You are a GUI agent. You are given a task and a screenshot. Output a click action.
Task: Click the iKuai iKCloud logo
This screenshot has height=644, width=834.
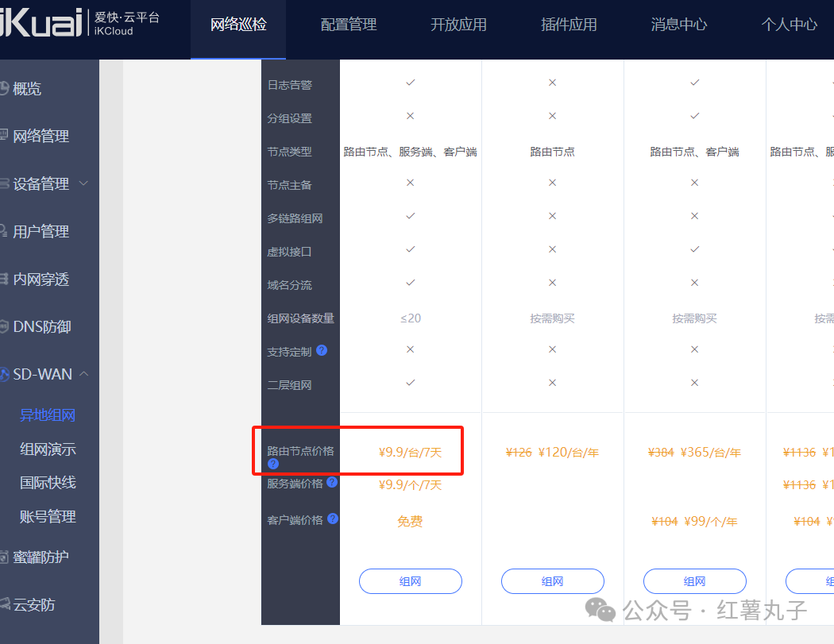pos(79,23)
